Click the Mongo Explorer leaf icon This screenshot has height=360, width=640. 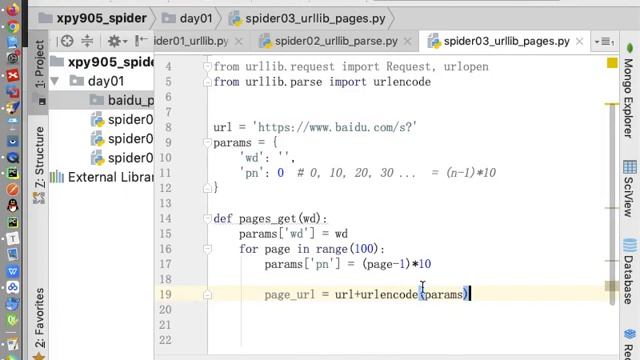click(x=629, y=48)
